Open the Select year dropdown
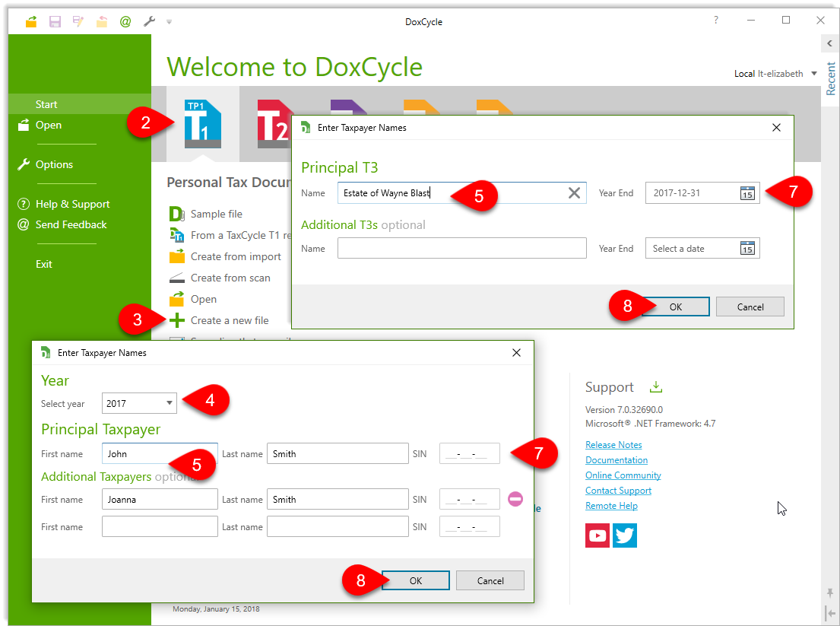Viewport: 840px width, 626px height. tap(139, 403)
